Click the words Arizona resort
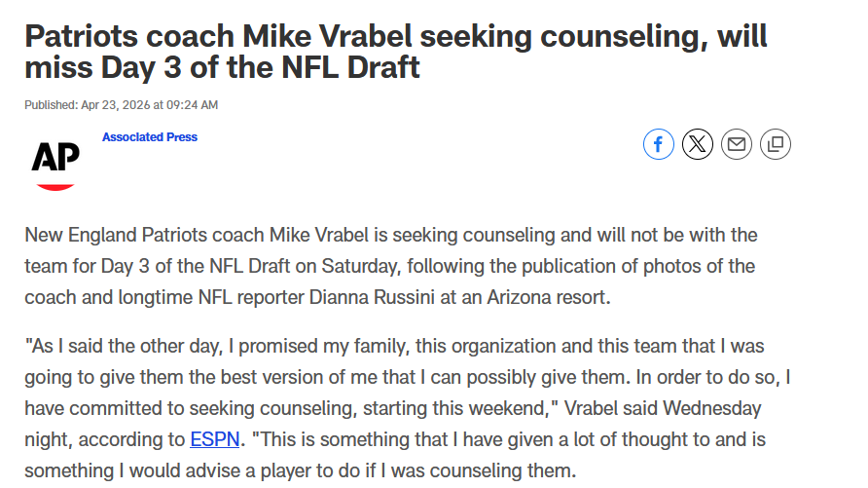Viewport: 868px width, 488px height. tap(548, 297)
